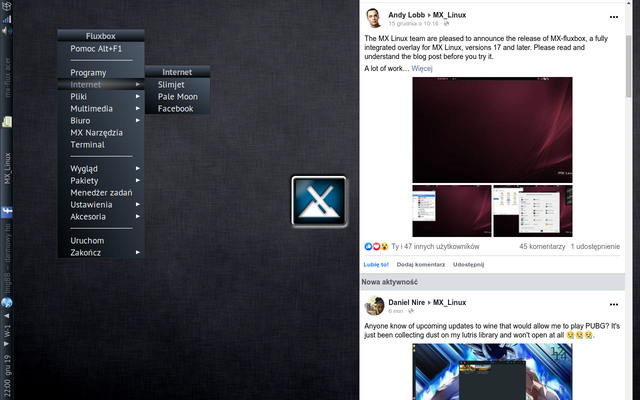Open the network signal indicator

click(x=7, y=19)
